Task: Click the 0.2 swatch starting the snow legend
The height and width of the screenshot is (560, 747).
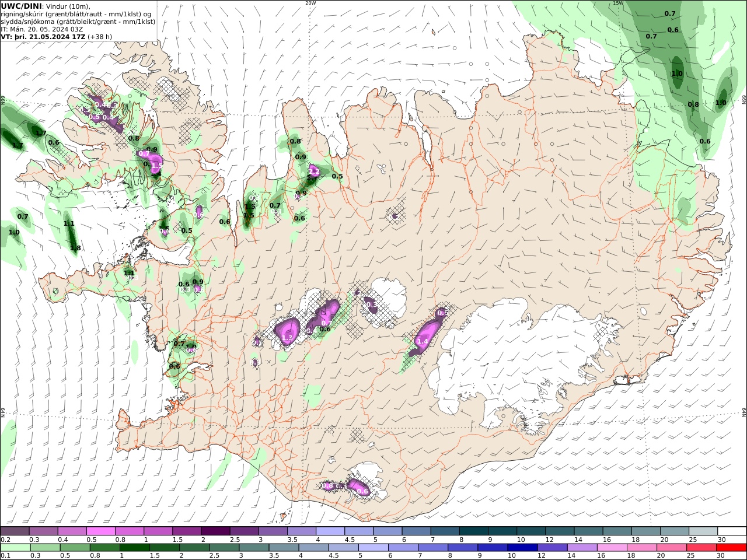Action: 15,531
